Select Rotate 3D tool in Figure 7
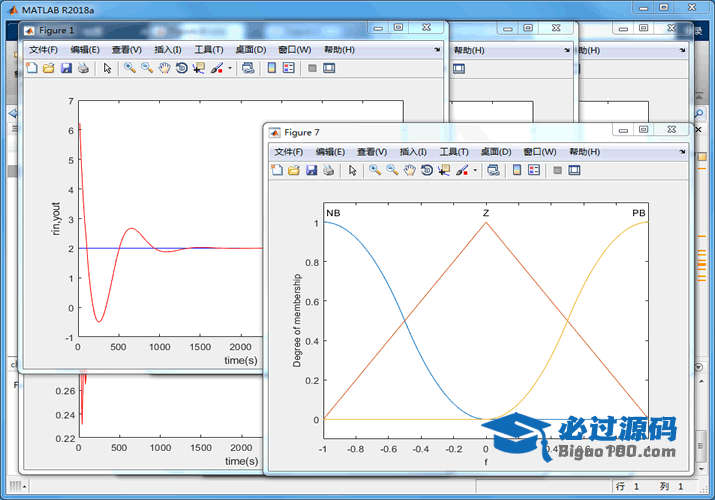 [x=427, y=170]
